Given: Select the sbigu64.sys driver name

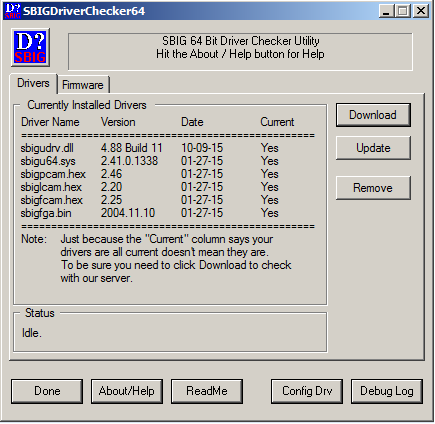Looking at the screenshot, I should click(x=48, y=161).
